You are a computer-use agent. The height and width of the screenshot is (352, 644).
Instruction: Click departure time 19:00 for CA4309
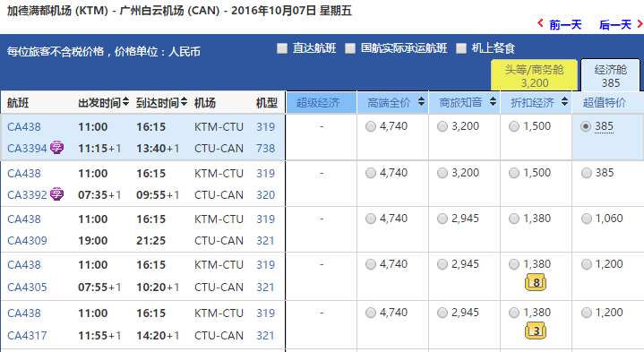[93, 240]
